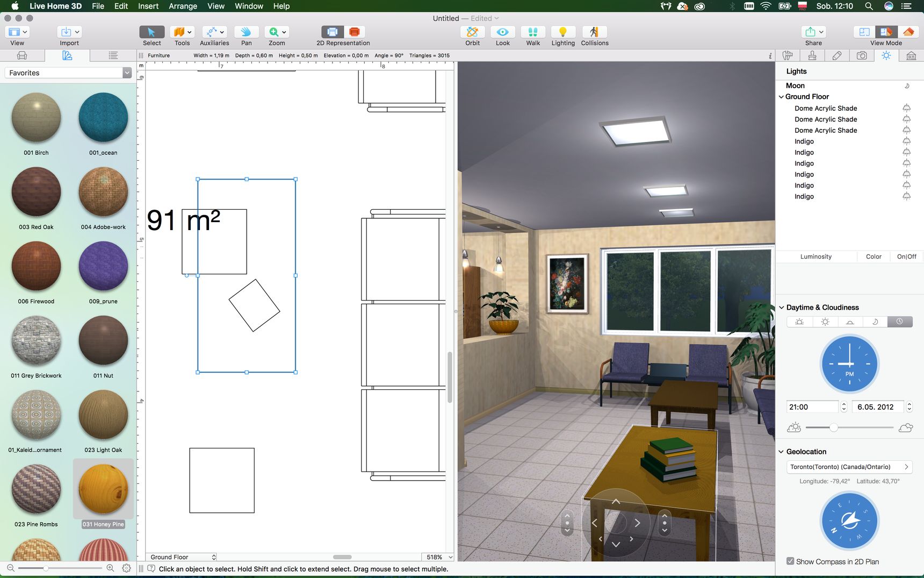
Task: Open the materials library tab
Action: 67,55
